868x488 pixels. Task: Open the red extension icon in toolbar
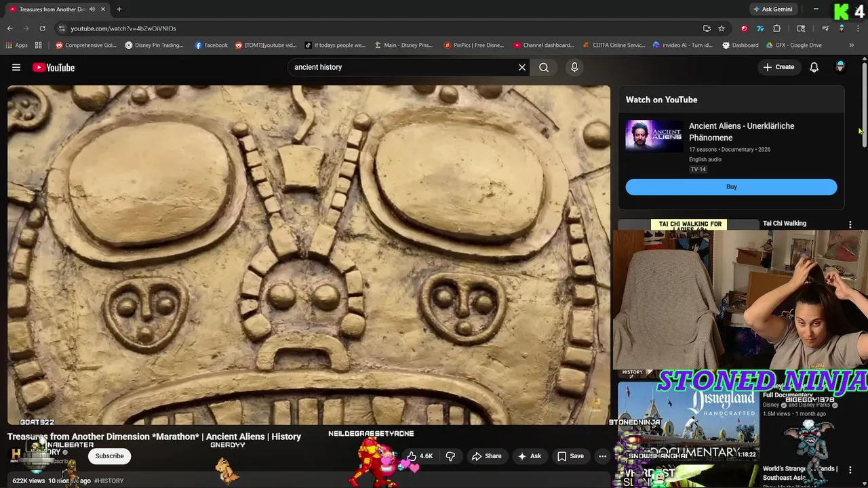[744, 28]
